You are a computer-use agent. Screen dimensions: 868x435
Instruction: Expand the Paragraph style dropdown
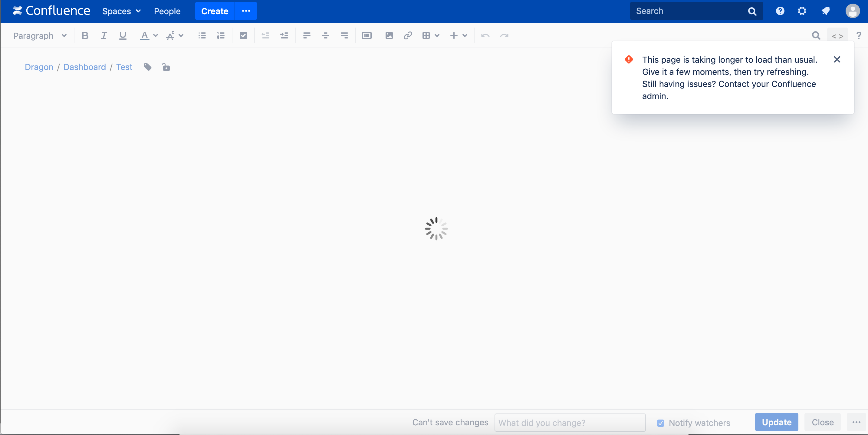point(40,35)
